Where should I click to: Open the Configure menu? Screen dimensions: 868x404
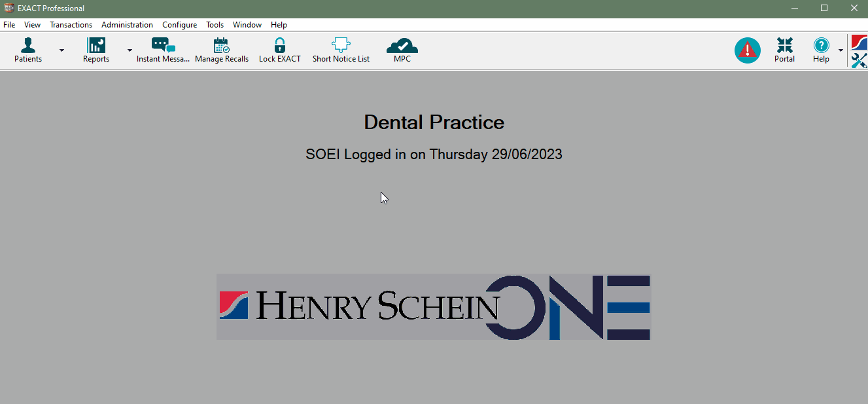coord(179,25)
